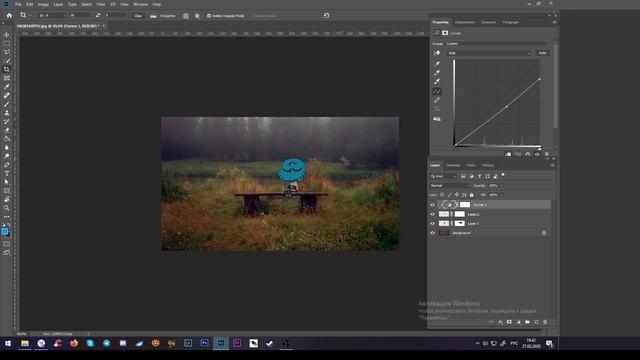Select the Clone Stamp tool
This screenshot has width=640, height=360.
[x=7, y=113]
